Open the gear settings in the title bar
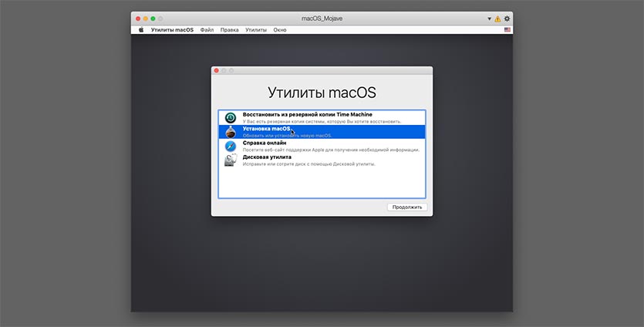 point(507,19)
